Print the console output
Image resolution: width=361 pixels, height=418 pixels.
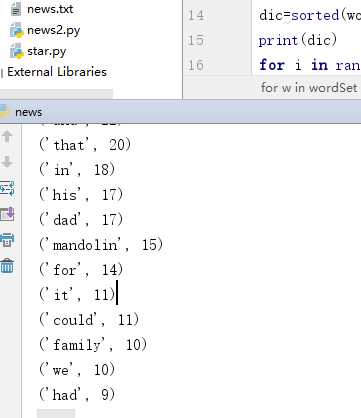point(7,240)
